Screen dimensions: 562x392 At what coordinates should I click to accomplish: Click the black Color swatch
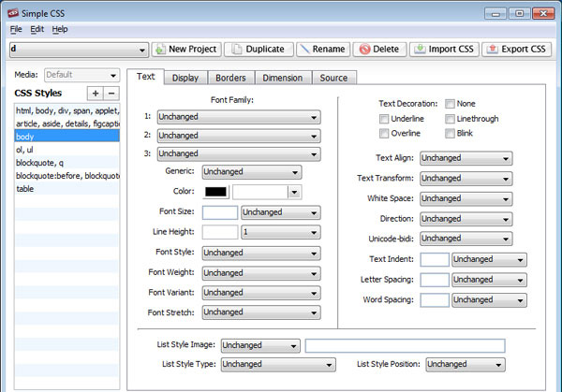click(x=215, y=192)
